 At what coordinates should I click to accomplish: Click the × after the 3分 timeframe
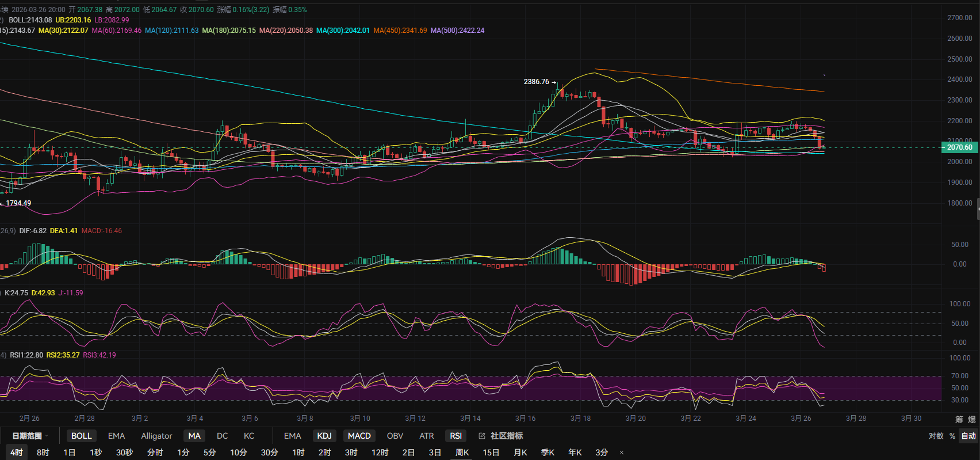[x=622, y=453]
